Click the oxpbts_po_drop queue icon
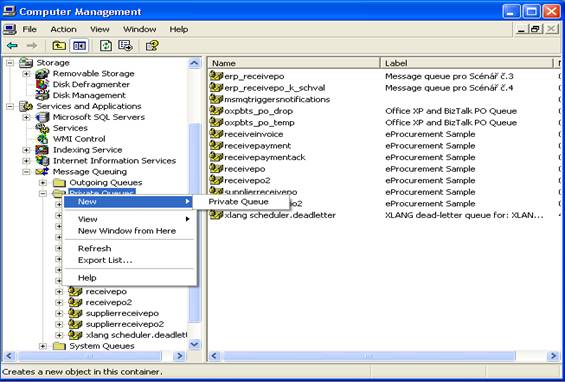The image size is (565, 382). coord(216,111)
